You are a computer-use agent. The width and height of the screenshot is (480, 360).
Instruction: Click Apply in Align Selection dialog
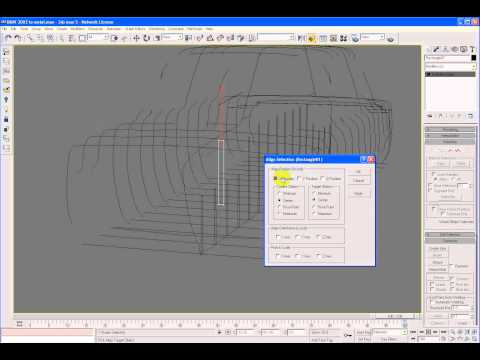[x=358, y=193]
